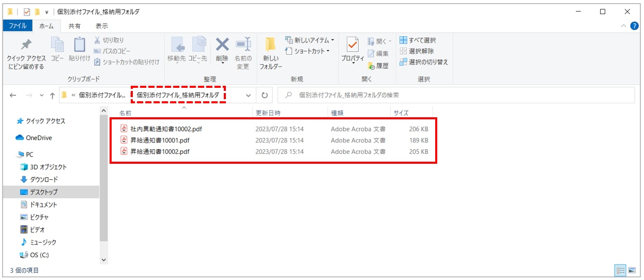
Task: Select file 社内異動通知書10002.pdf
Action: 166,129
